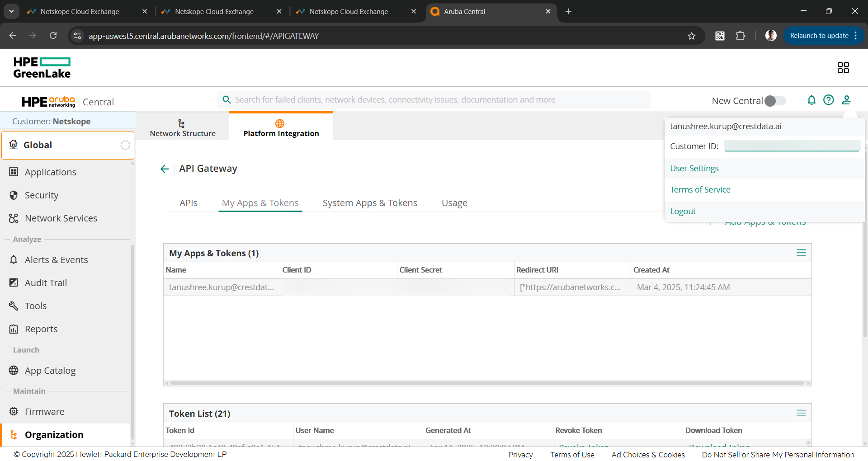Viewport: 868px width, 461px height.
Task: Open Do Not Sell or Share link
Action: pos(778,455)
